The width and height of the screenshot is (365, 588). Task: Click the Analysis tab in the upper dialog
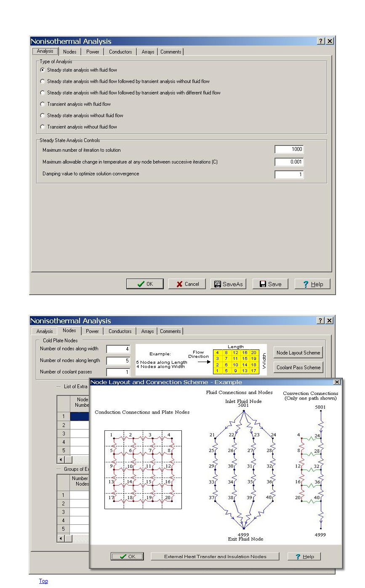pyautogui.click(x=45, y=51)
